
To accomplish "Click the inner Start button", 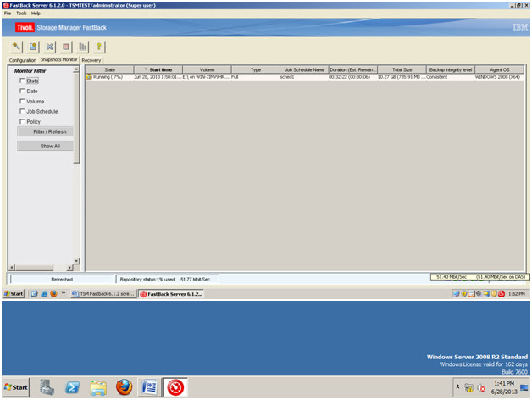I will click(14, 294).
